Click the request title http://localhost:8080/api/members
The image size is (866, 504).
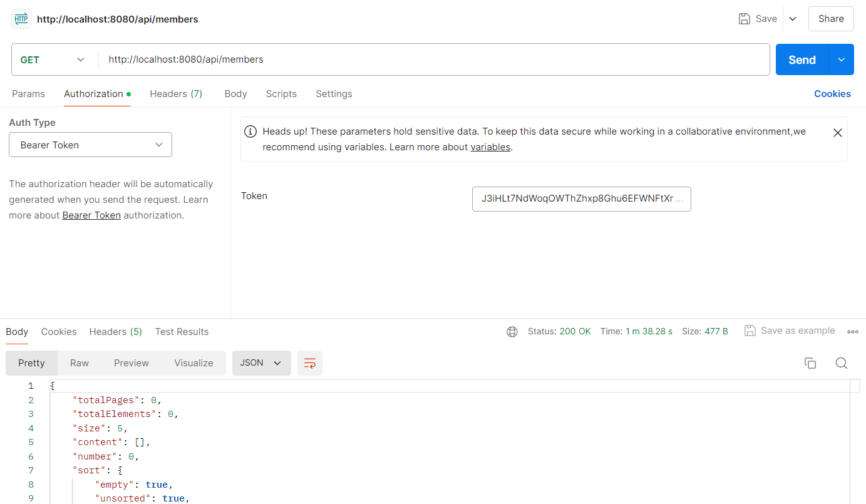(x=118, y=19)
